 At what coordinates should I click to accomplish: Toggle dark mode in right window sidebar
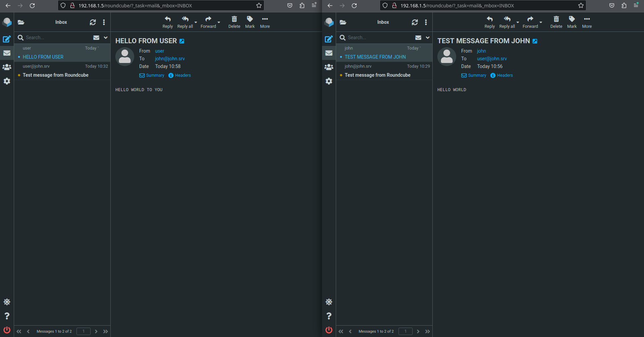pos(329,302)
